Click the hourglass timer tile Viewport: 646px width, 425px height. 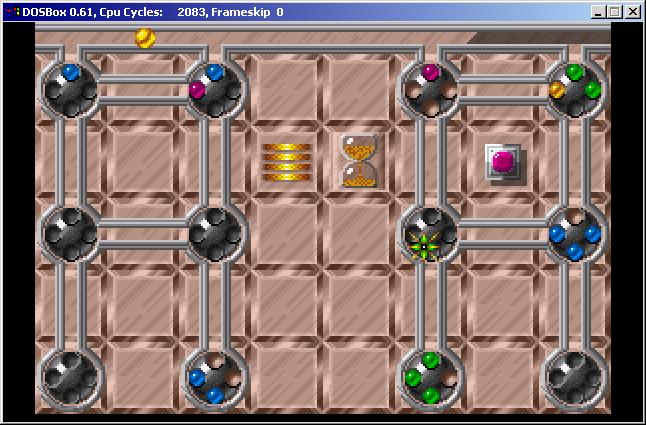360,161
